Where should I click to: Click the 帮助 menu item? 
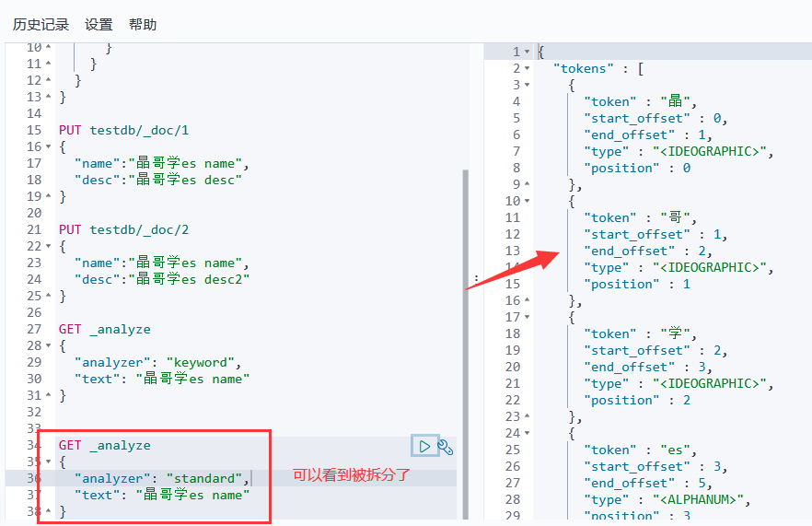142,25
